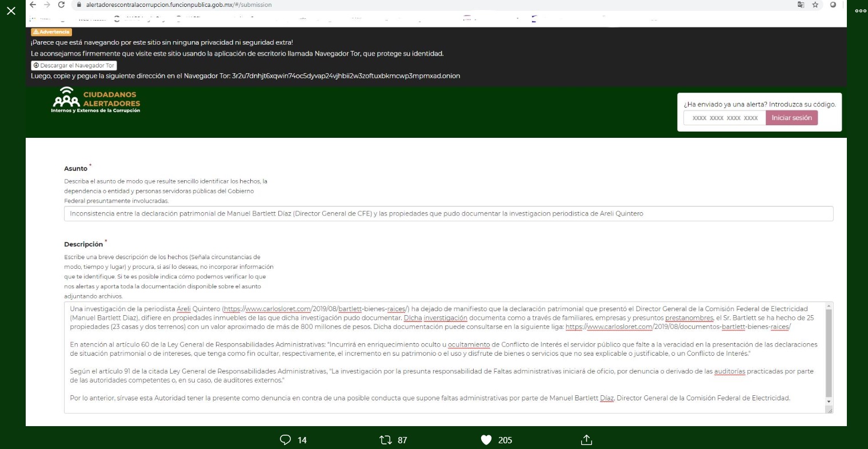Image resolution: width=868 pixels, height=449 pixels.
Task: Click the browser back arrow
Action: pos(33,5)
